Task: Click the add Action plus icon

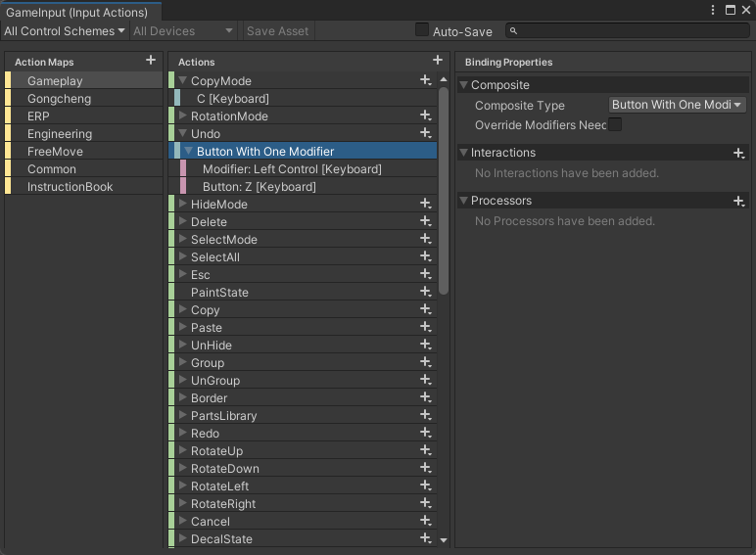Action: pyautogui.click(x=438, y=61)
